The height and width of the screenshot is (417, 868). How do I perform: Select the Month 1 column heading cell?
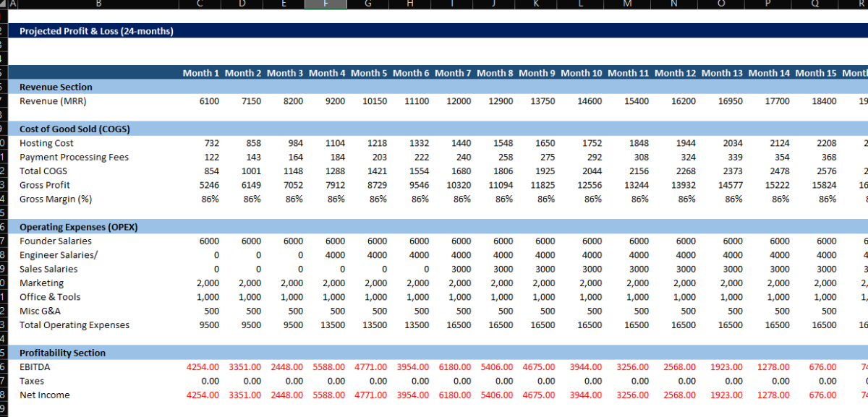point(200,73)
